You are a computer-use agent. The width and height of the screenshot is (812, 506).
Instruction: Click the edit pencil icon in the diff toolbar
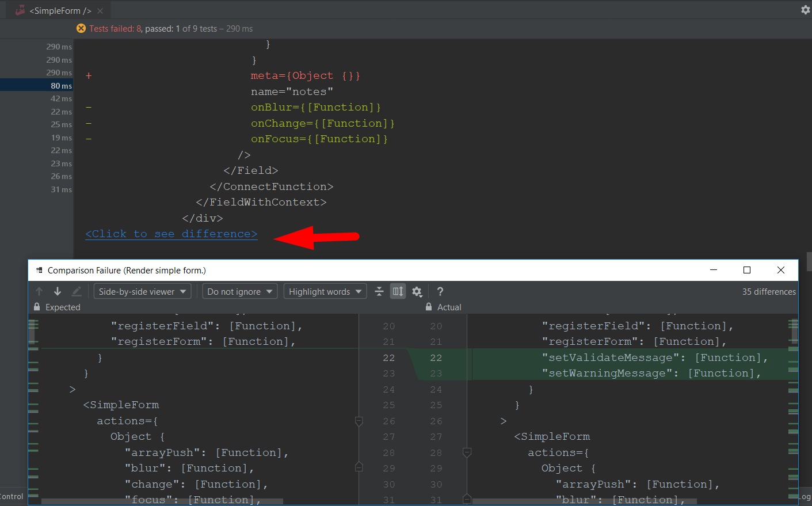click(x=76, y=291)
